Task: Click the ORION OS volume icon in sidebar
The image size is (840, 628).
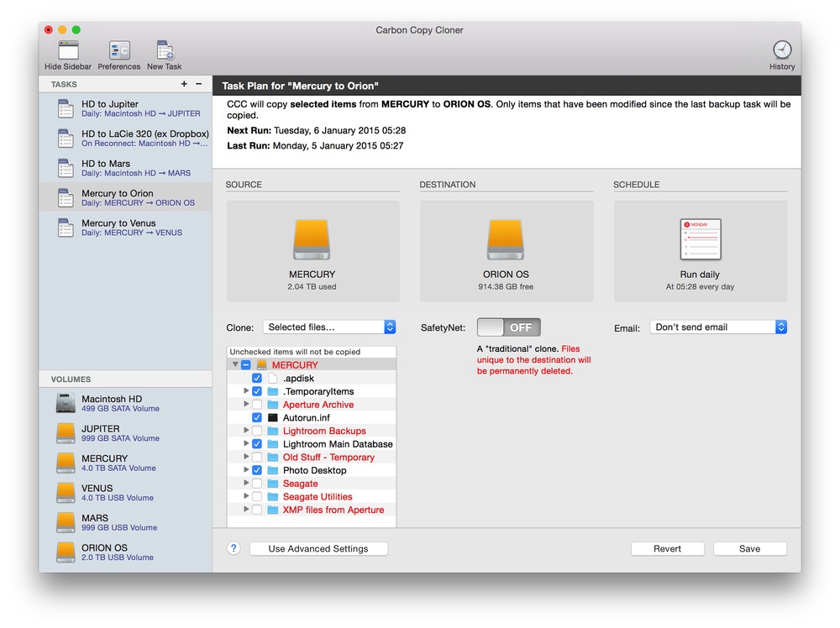Action: (66, 552)
